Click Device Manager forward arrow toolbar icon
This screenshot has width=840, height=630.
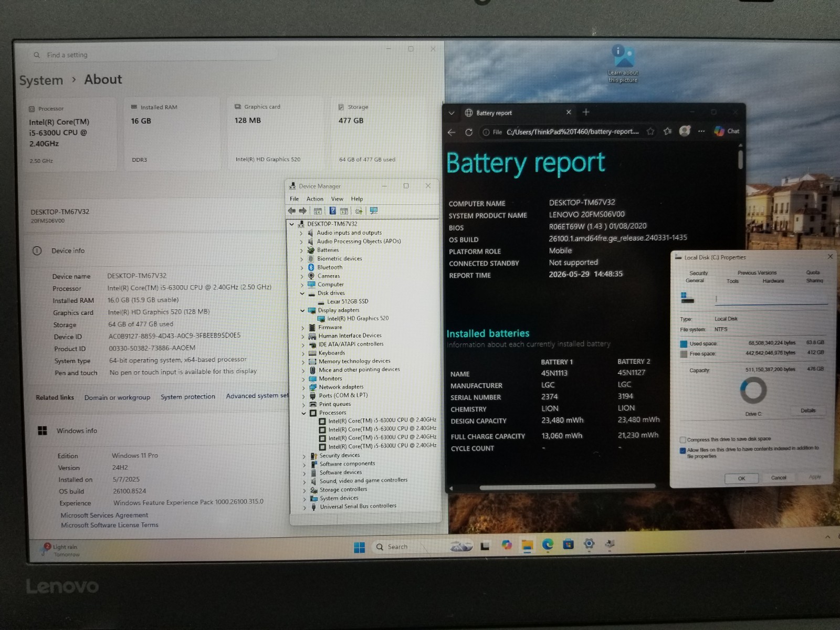pos(302,211)
